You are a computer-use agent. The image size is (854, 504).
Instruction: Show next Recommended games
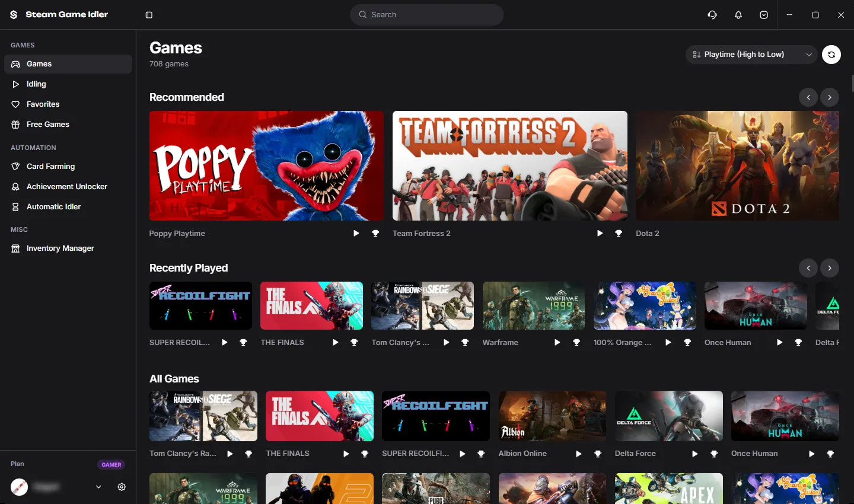(x=830, y=97)
